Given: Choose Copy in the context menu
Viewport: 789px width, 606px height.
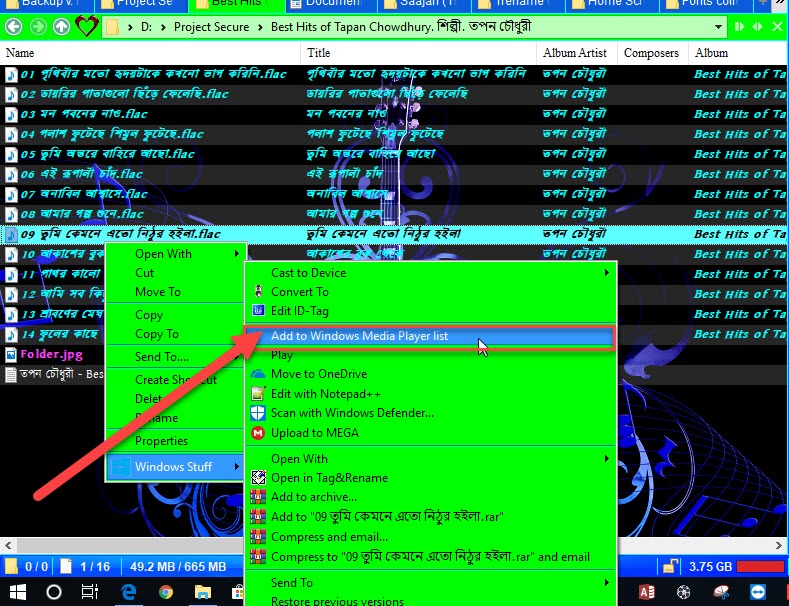Looking at the screenshot, I should click(x=149, y=315).
